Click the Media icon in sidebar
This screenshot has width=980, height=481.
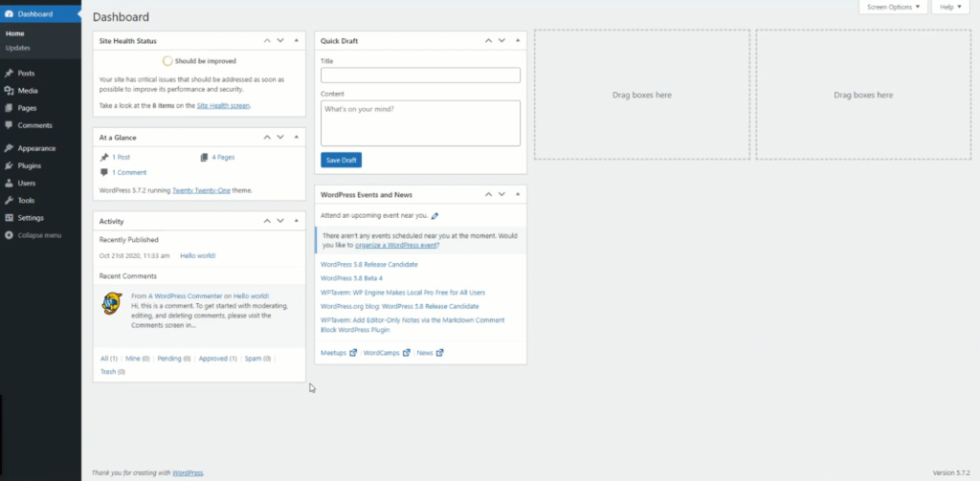9,90
